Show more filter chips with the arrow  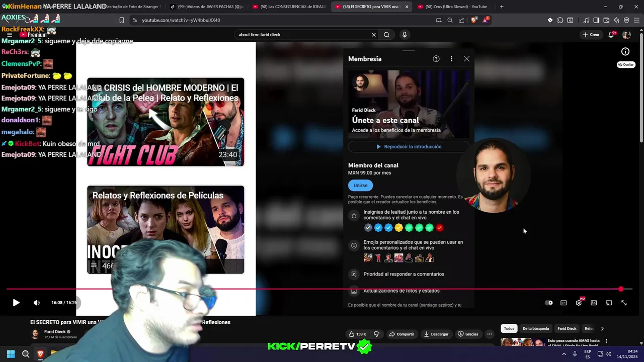pyautogui.click(x=602, y=328)
